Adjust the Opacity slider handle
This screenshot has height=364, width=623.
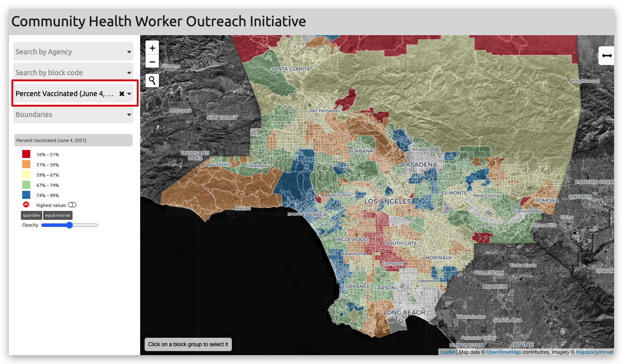(x=69, y=225)
